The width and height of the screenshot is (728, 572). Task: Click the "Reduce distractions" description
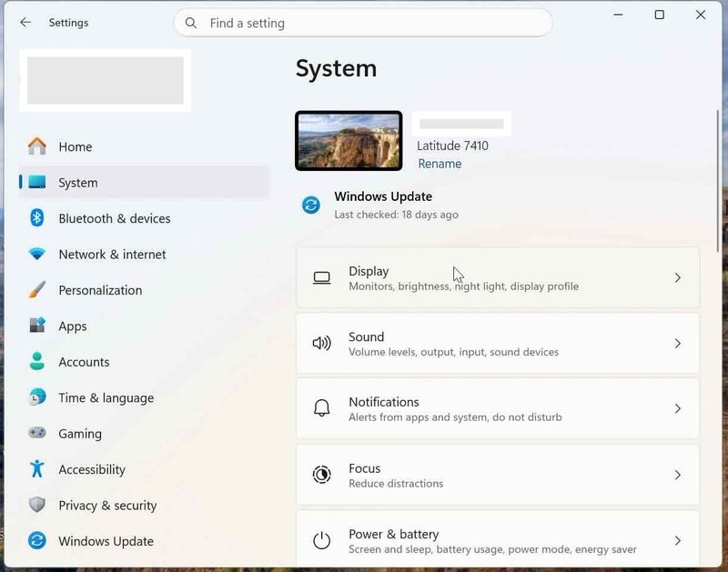pyautogui.click(x=396, y=484)
